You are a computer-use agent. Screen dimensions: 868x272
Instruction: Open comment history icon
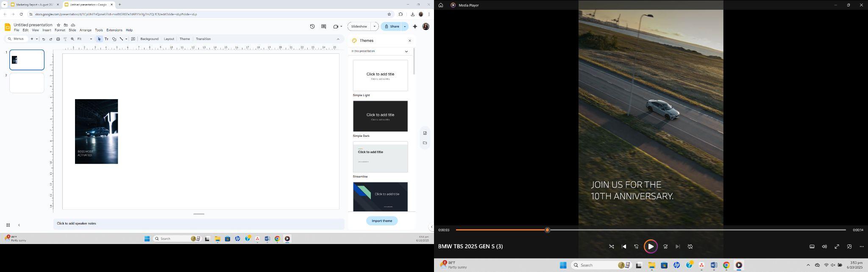(x=323, y=27)
